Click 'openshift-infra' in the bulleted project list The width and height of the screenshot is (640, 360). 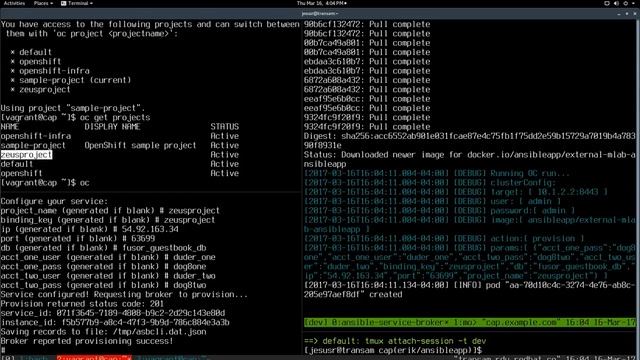point(54,71)
